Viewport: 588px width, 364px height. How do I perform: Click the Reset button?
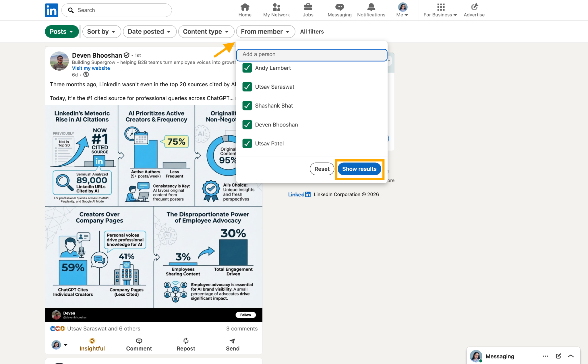tap(322, 169)
